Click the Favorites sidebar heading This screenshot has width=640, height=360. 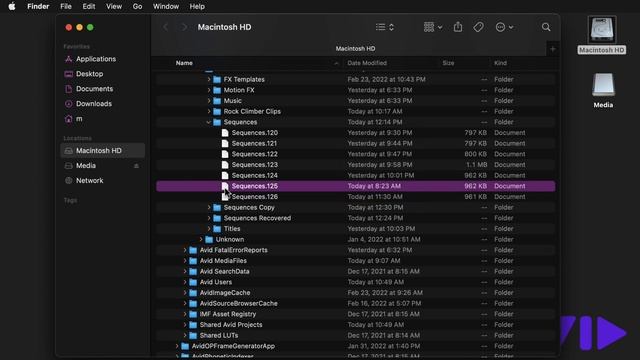pyautogui.click(x=77, y=47)
